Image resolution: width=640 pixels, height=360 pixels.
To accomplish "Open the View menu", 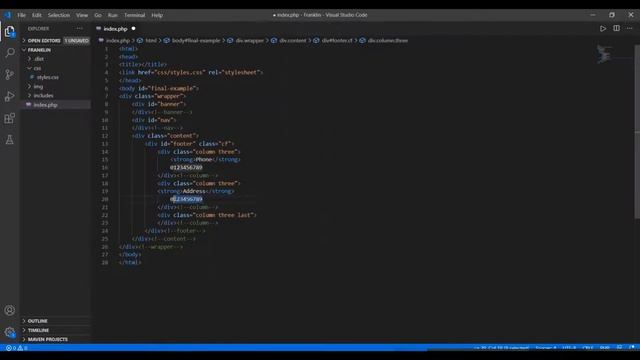I will (82, 15).
